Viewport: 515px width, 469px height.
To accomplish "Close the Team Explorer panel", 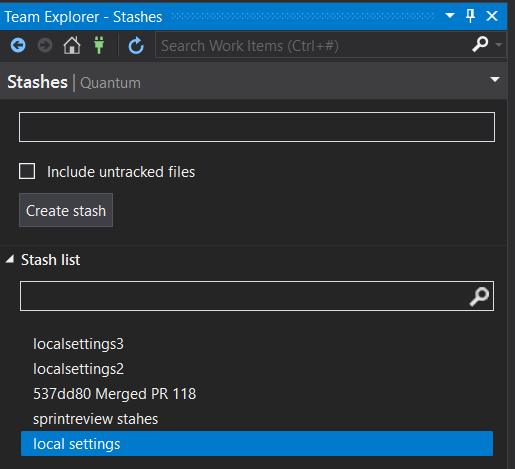I will tap(492, 16).
